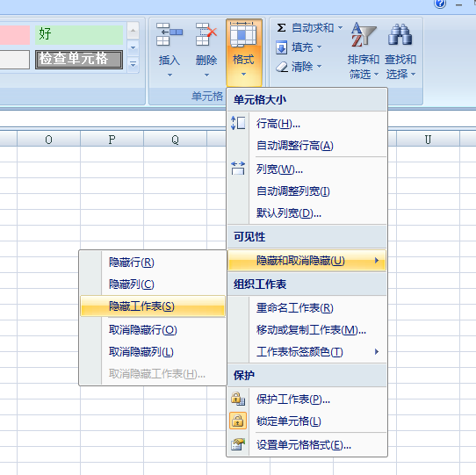Click the column width icon beside 列宽(W)
This screenshot has width=476, height=475.
click(238, 169)
